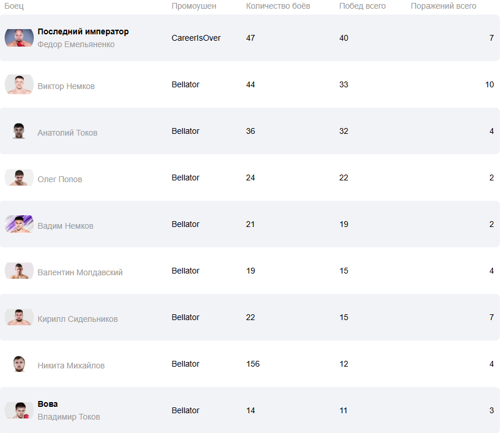Click Олег Попов's avatar photo

coord(19,178)
